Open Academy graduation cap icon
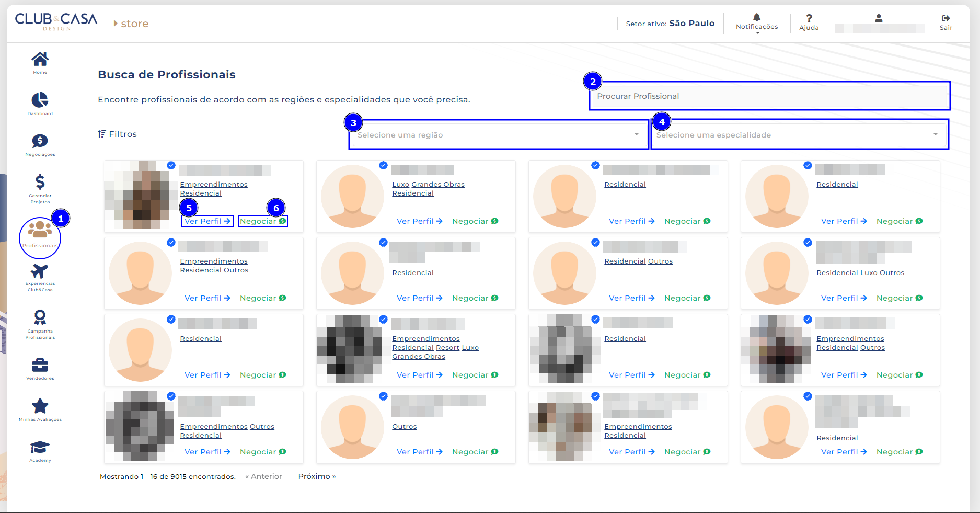This screenshot has height=513, width=980. [40, 447]
